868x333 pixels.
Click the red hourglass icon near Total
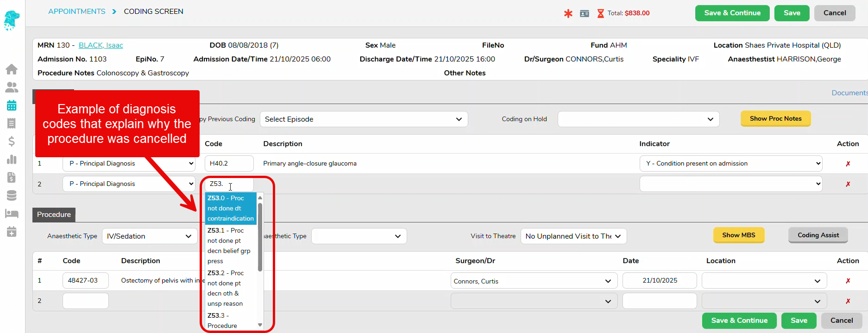pyautogui.click(x=600, y=13)
